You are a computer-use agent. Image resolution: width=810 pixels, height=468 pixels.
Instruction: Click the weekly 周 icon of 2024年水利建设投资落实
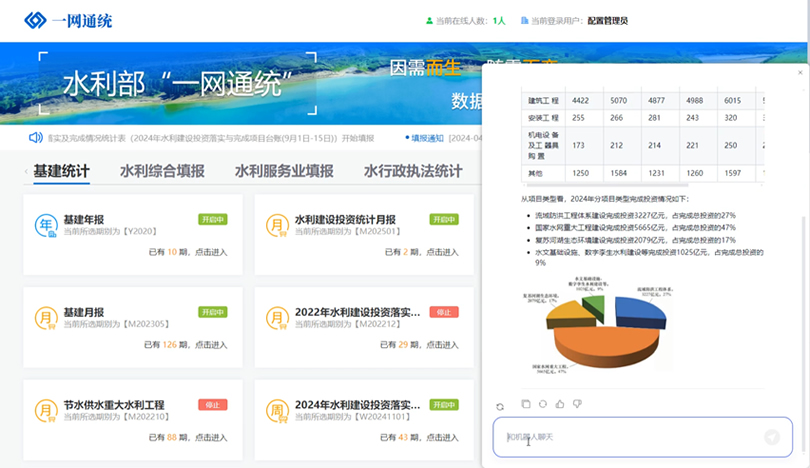[x=277, y=411]
